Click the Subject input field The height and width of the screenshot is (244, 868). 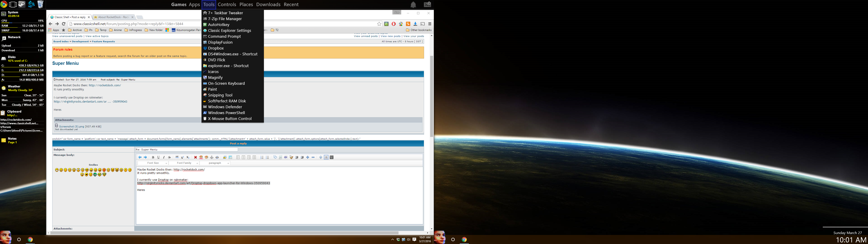pyautogui.click(x=186, y=149)
